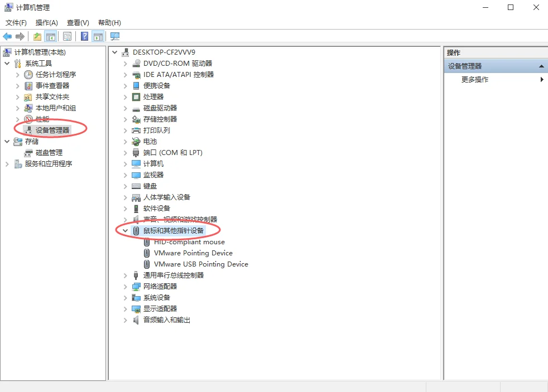Open the Help question mark icon
Image resolution: width=548 pixels, height=392 pixels.
point(85,36)
